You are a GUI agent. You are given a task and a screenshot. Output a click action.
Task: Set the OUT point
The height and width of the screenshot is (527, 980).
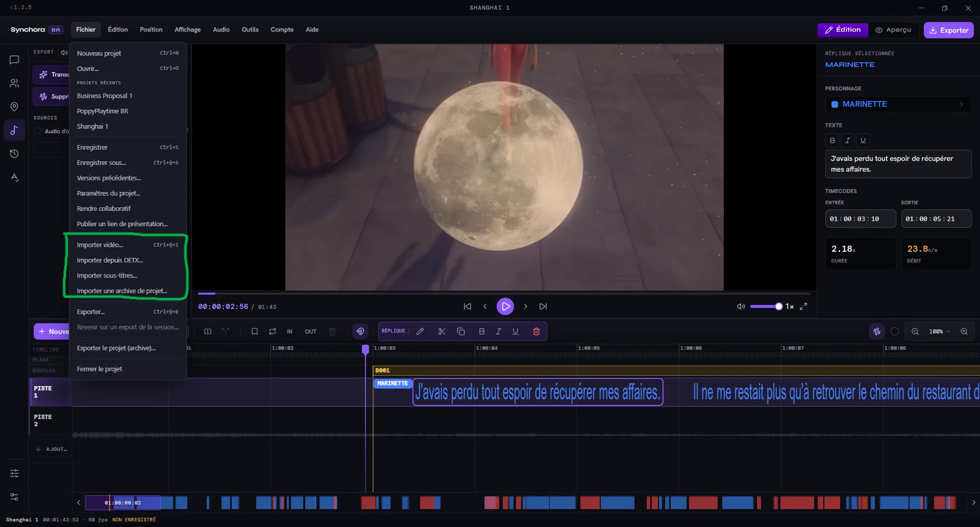click(x=311, y=332)
